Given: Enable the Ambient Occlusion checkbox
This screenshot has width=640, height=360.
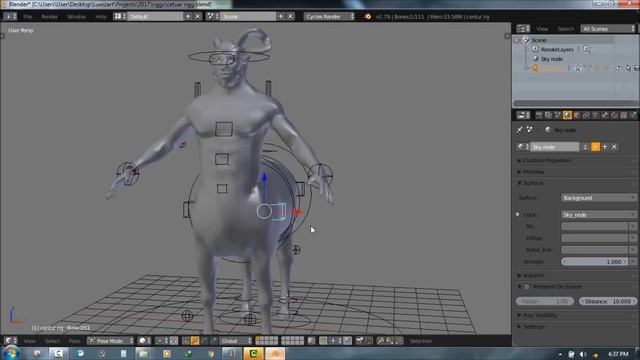Looking at the screenshot, I should (x=527, y=287).
